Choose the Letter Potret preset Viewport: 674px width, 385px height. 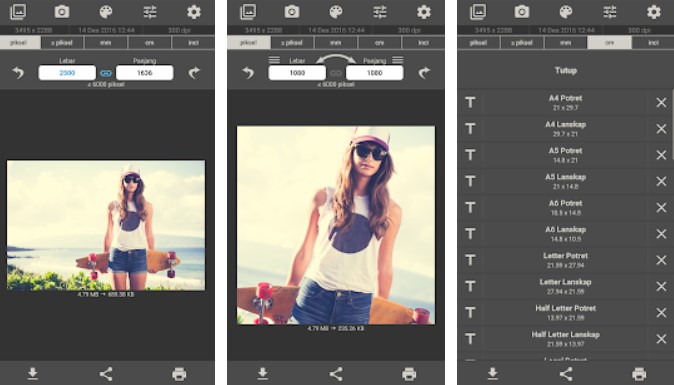tap(566, 260)
